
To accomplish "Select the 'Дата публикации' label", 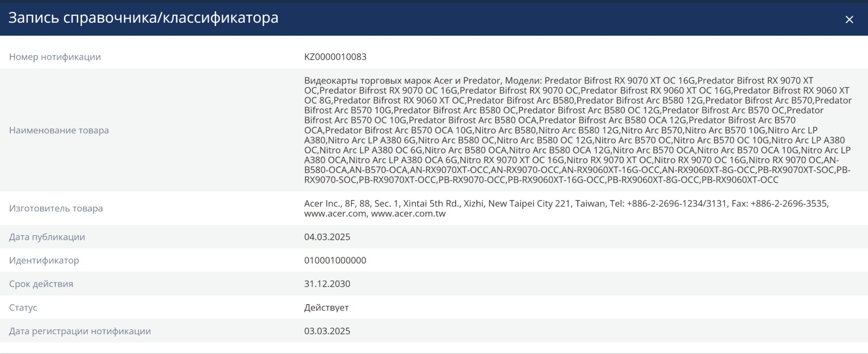I will [x=47, y=237].
